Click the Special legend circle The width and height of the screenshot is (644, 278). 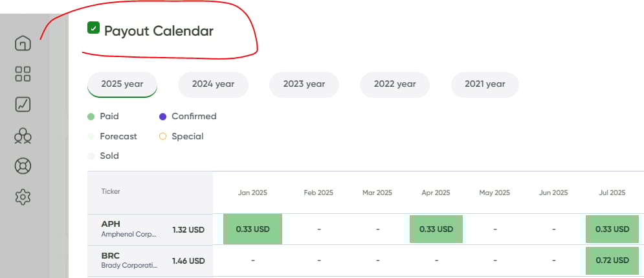tap(162, 137)
